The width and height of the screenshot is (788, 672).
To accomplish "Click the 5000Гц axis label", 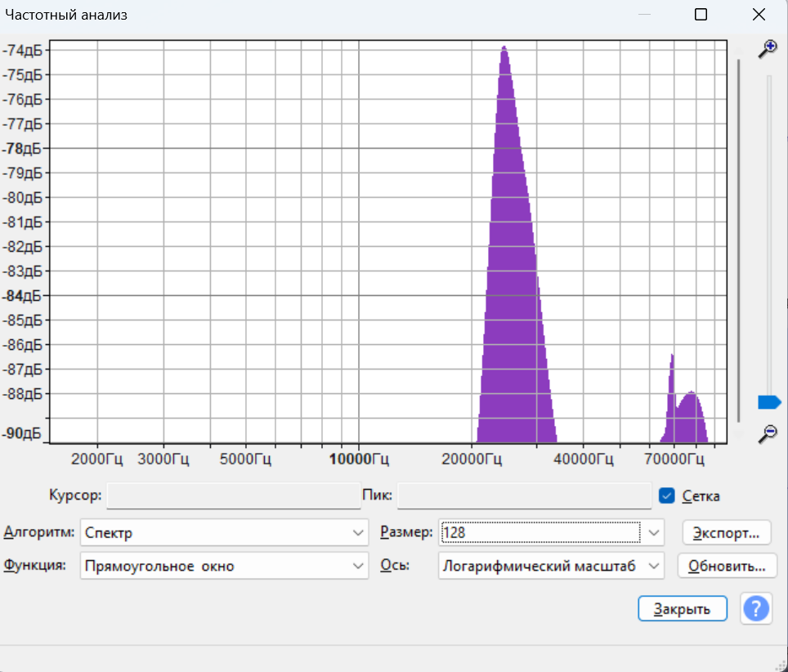I will pyautogui.click(x=245, y=459).
